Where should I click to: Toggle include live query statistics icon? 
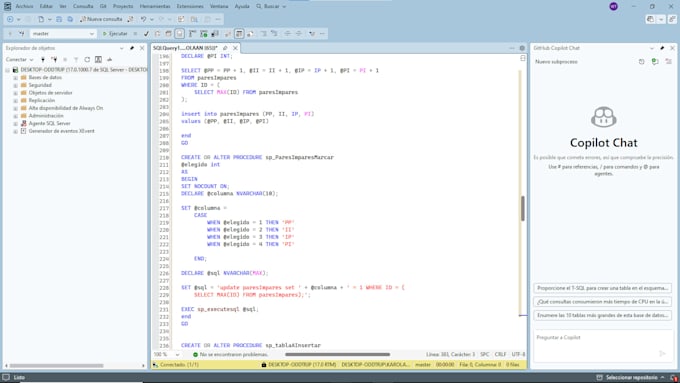[204, 33]
